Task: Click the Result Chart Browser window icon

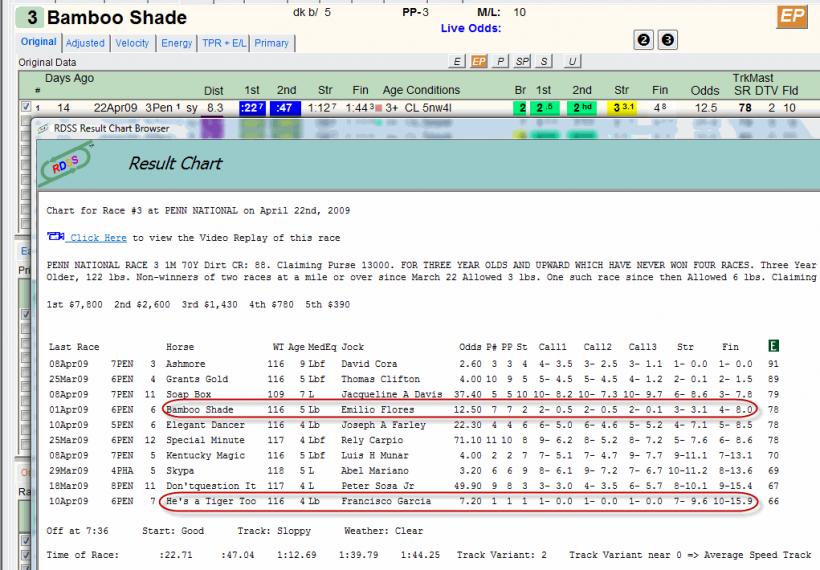Action: tap(44, 128)
